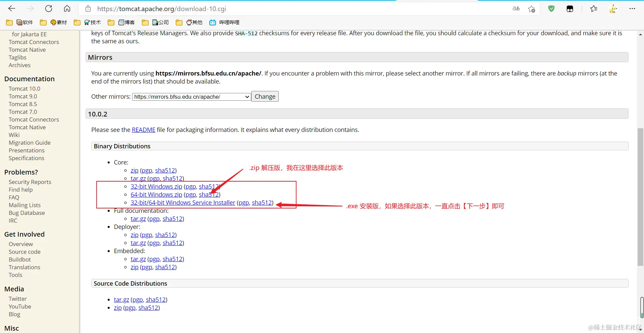Click the scrollbar up arrow

click(x=640, y=34)
